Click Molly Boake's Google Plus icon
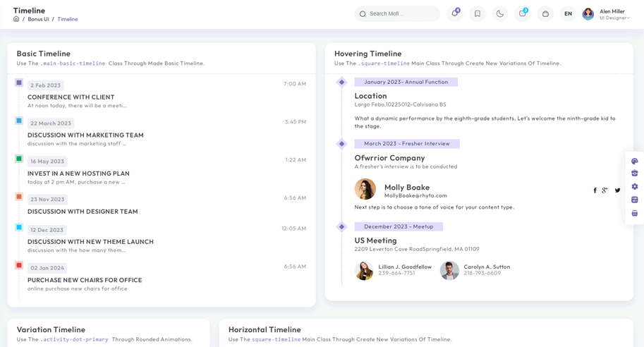The width and height of the screenshot is (644, 347). [605, 190]
